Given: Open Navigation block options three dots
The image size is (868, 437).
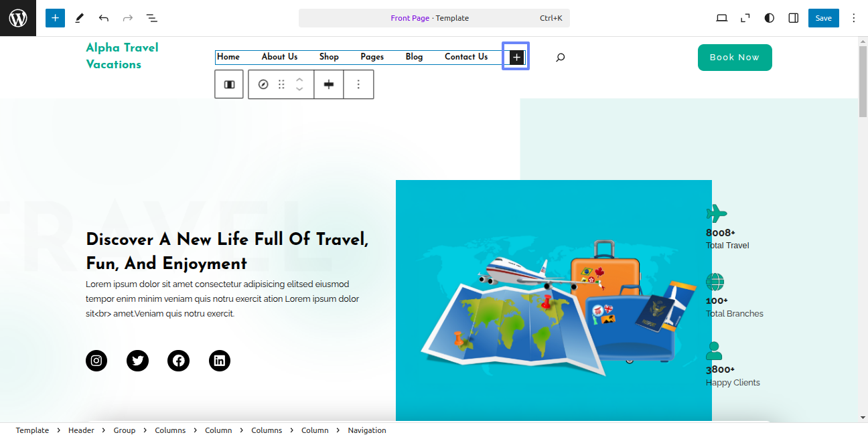Looking at the screenshot, I should click(358, 84).
